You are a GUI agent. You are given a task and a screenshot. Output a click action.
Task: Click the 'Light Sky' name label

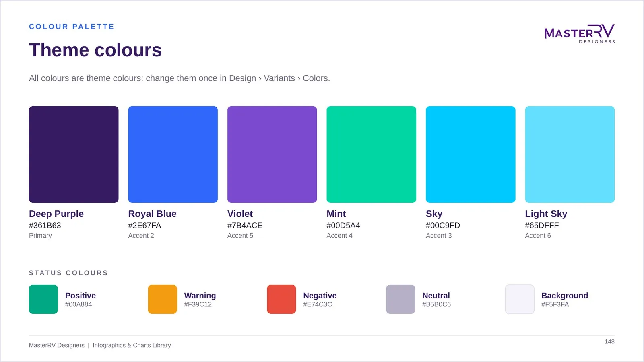(x=546, y=214)
